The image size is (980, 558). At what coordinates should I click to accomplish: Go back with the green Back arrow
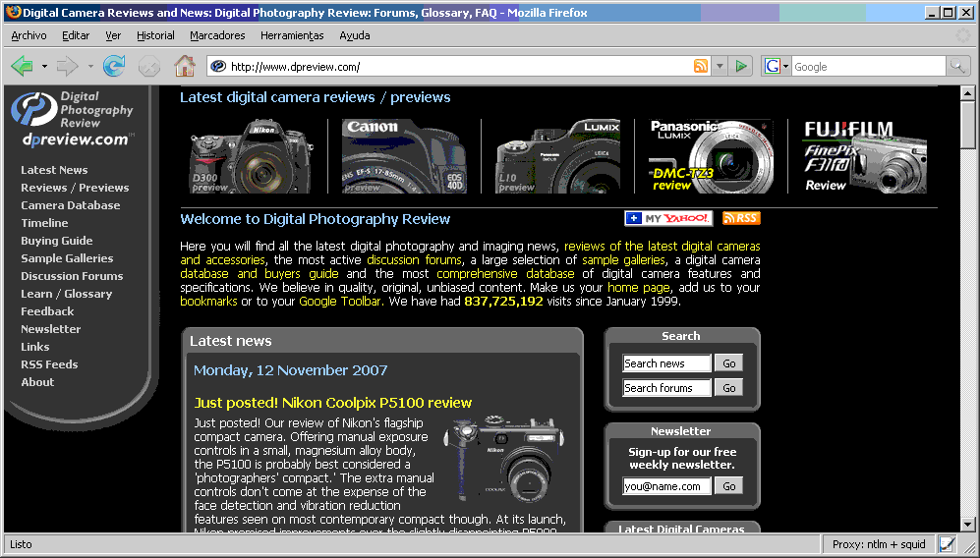tap(23, 66)
